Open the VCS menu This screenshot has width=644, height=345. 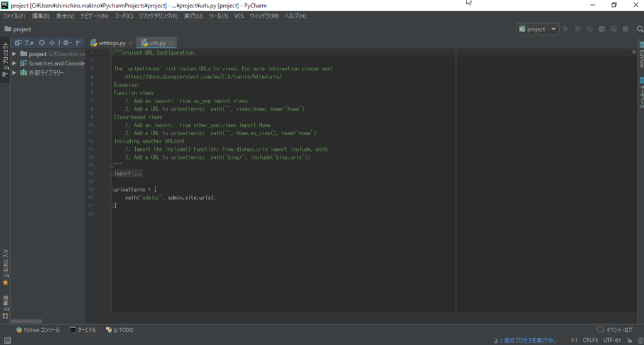tap(239, 16)
